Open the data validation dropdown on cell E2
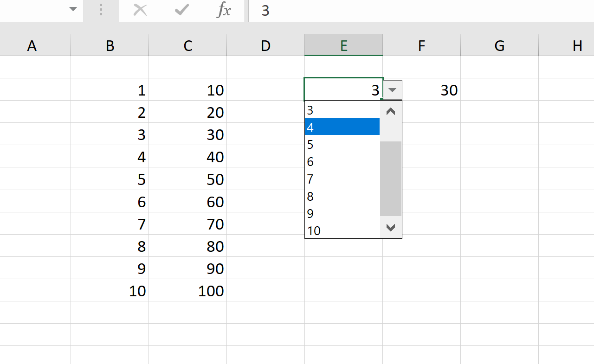This screenshot has width=594, height=364. click(392, 89)
